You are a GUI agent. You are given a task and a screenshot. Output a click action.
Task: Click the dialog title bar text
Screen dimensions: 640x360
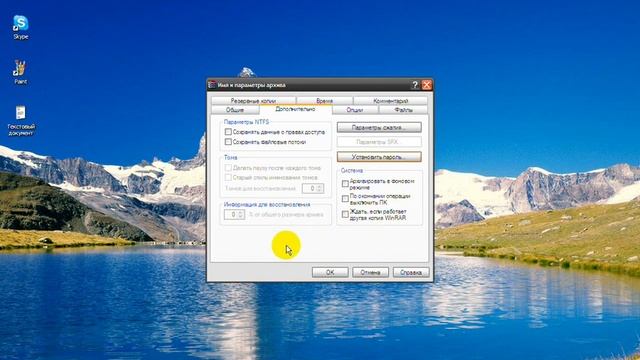(x=251, y=85)
